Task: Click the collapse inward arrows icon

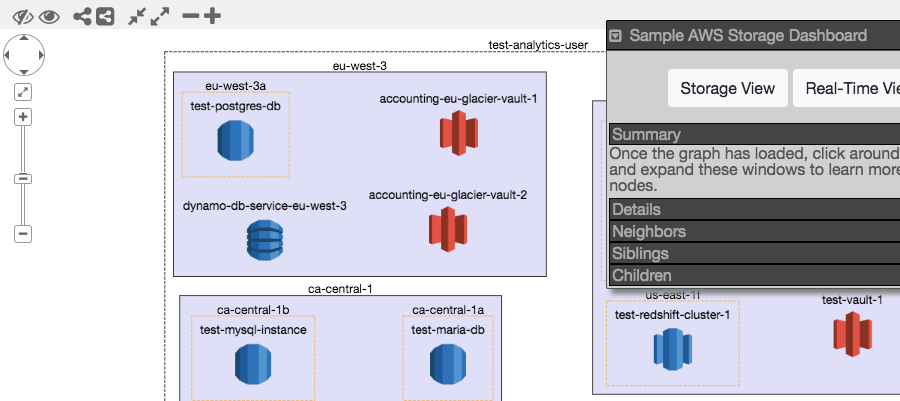Action: (137, 16)
